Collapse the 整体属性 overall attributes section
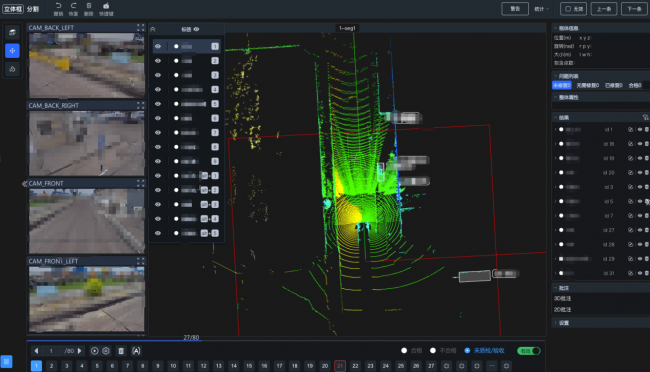 coord(555,97)
